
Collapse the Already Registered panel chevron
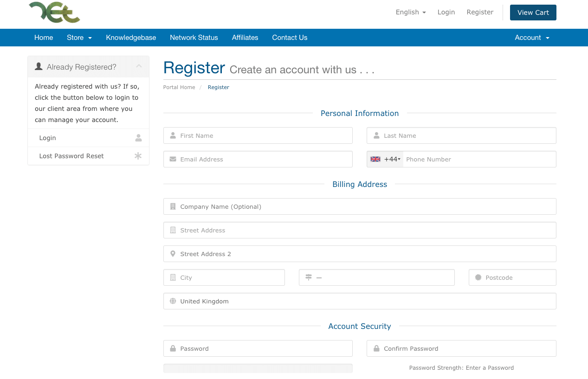point(139,67)
